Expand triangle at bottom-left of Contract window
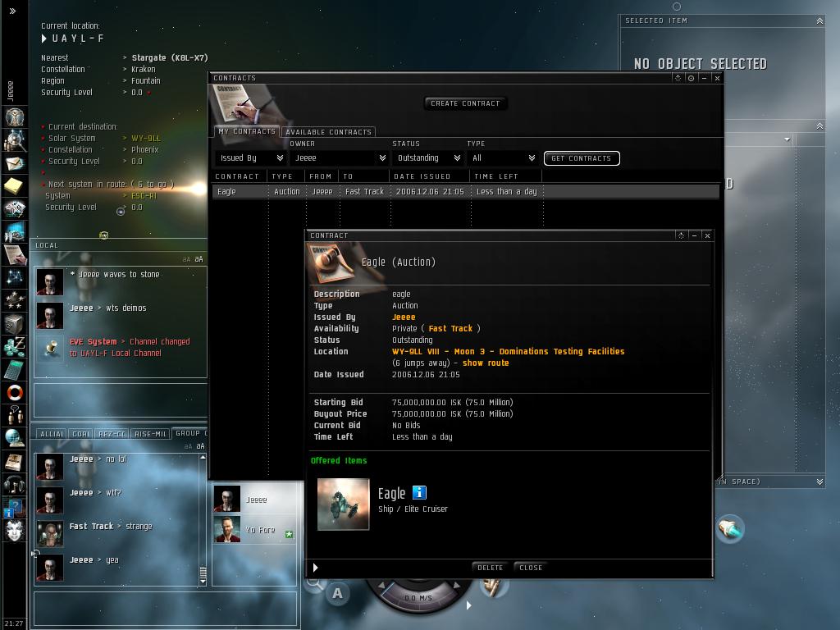Image resolution: width=840 pixels, height=630 pixels. point(316,568)
